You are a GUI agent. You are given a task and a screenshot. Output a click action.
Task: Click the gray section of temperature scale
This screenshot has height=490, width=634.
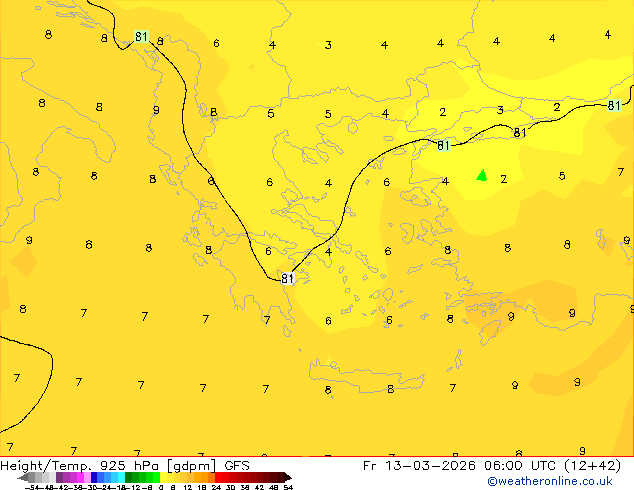pyautogui.click(x=40, y=477)
